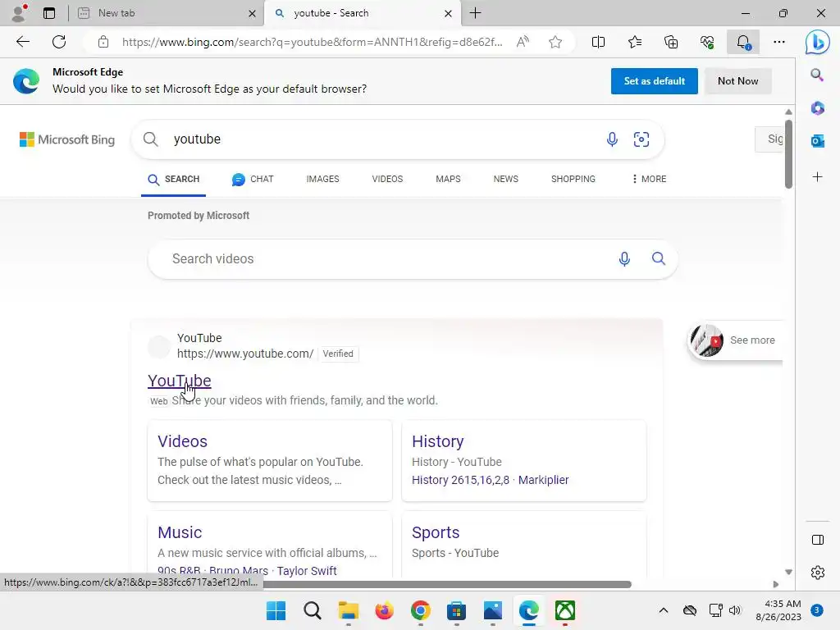The height and width of the screenshot is (630, 840).
Task: Open the Favorites list icon
Action: pos(635,42)
